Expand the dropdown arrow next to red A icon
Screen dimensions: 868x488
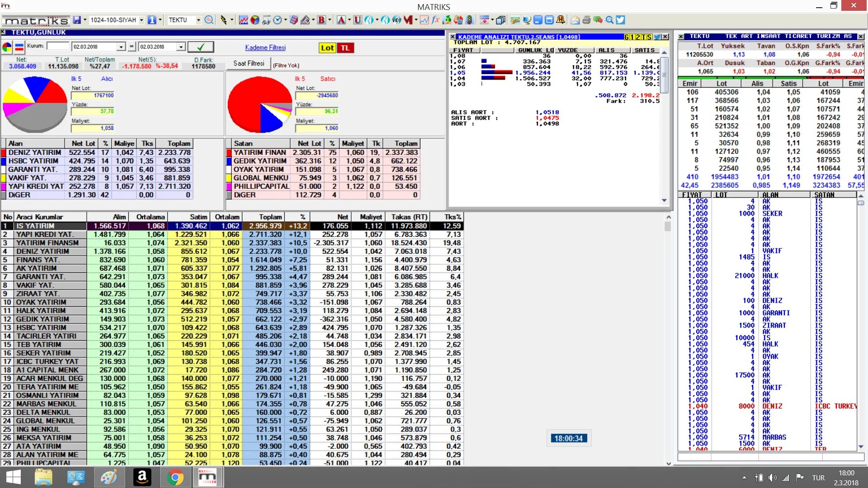[x=349, y=20]
